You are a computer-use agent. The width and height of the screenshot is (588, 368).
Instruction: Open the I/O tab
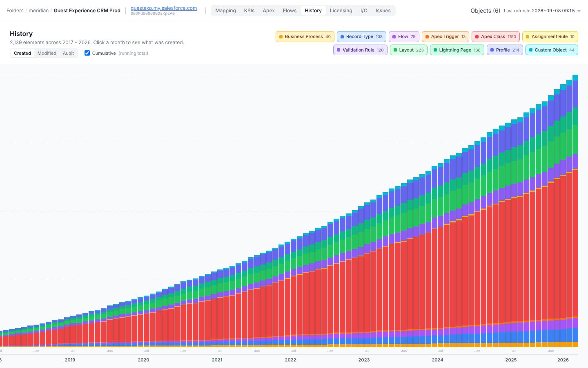click(364, 11)
